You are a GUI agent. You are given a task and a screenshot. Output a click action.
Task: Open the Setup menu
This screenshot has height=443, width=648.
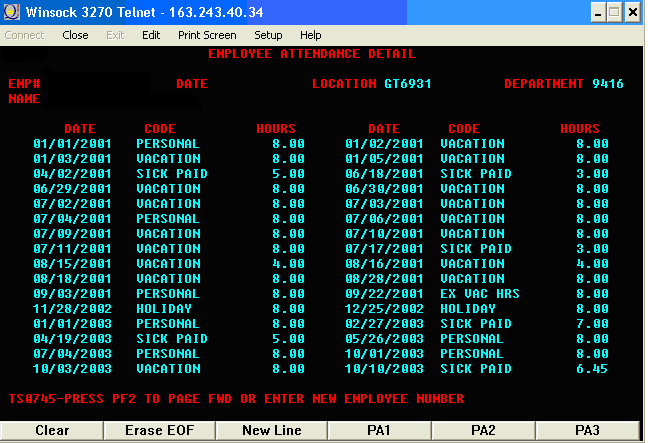[268, 35]
